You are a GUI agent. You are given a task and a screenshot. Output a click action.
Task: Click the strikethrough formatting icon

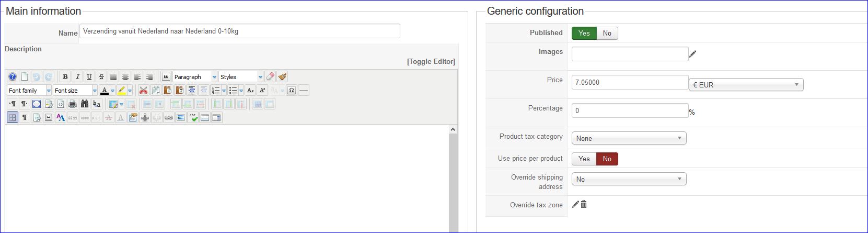point(101,76)
